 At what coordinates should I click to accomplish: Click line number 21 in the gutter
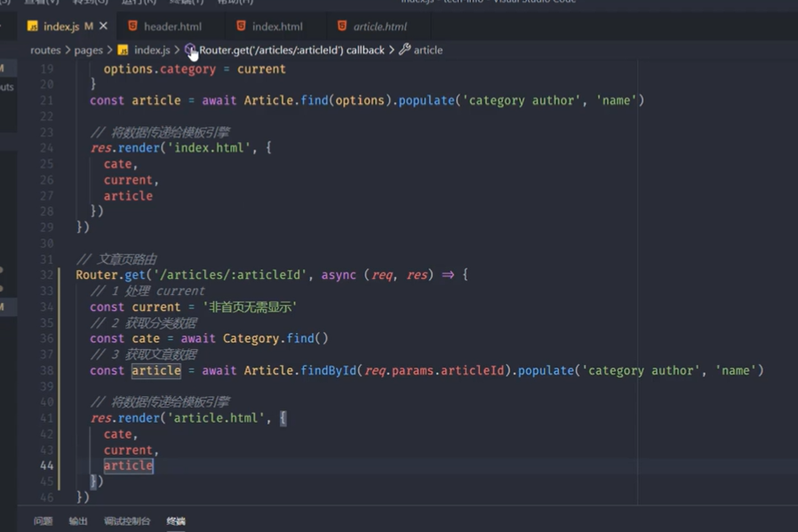pos(47,100)
